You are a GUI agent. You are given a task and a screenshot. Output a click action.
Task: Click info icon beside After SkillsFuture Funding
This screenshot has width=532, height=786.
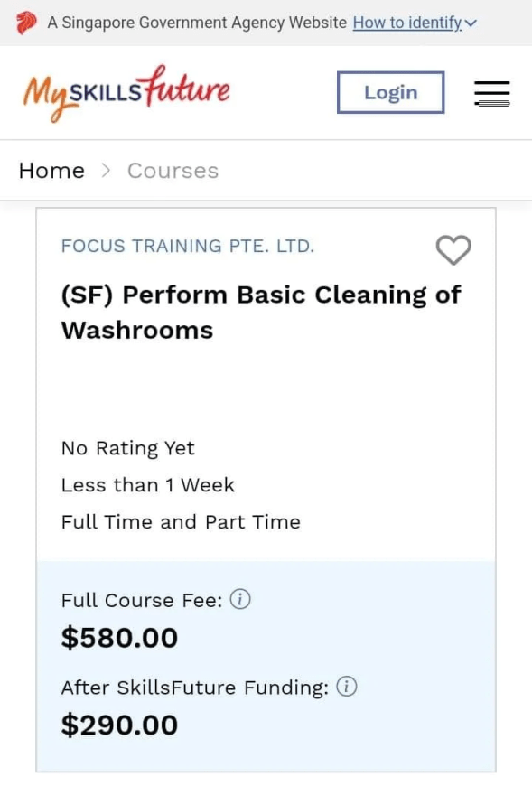[x=347, y=687]
